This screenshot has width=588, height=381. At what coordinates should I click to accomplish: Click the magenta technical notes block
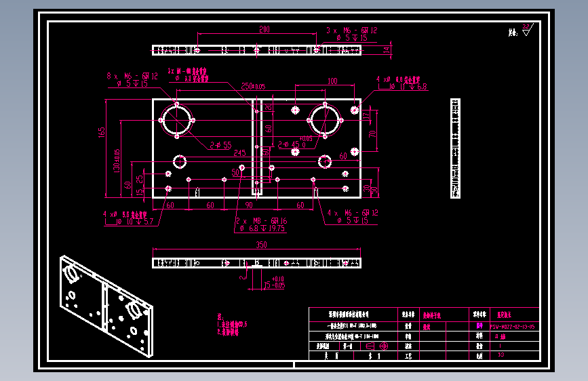[232, 325]
